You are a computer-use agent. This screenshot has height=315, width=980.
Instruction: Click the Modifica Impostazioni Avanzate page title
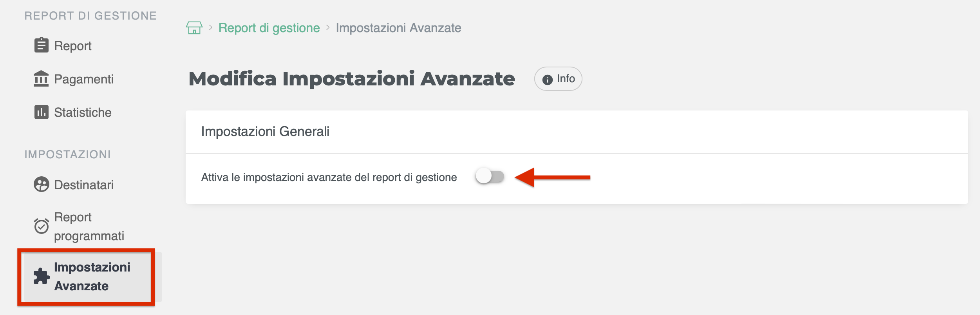tap(352, 78)
